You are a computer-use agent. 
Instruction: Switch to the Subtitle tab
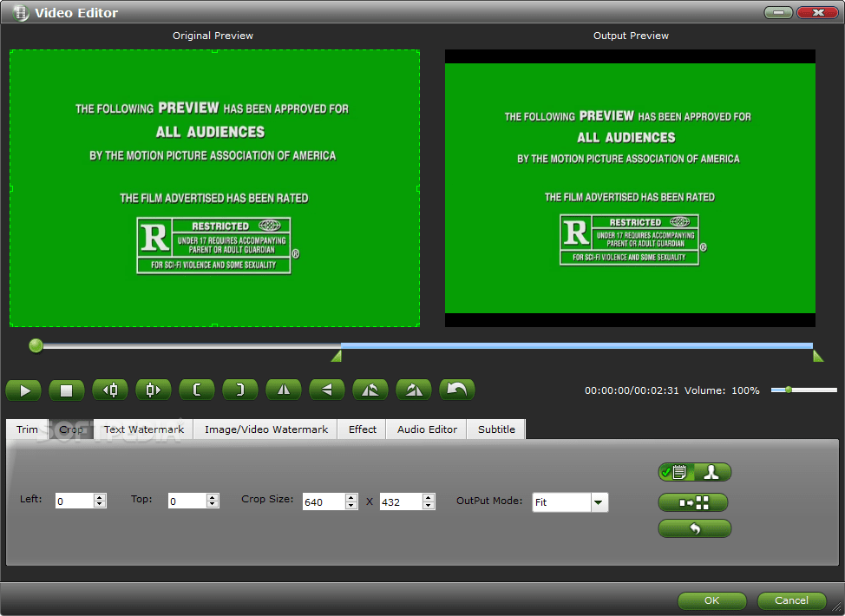click(x=496, y=429)
